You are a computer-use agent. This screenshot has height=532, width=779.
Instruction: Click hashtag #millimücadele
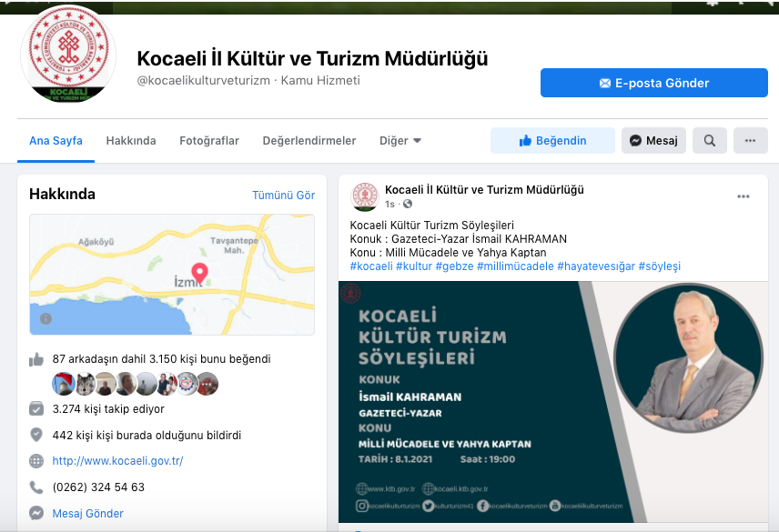click(x=515, y=266)
